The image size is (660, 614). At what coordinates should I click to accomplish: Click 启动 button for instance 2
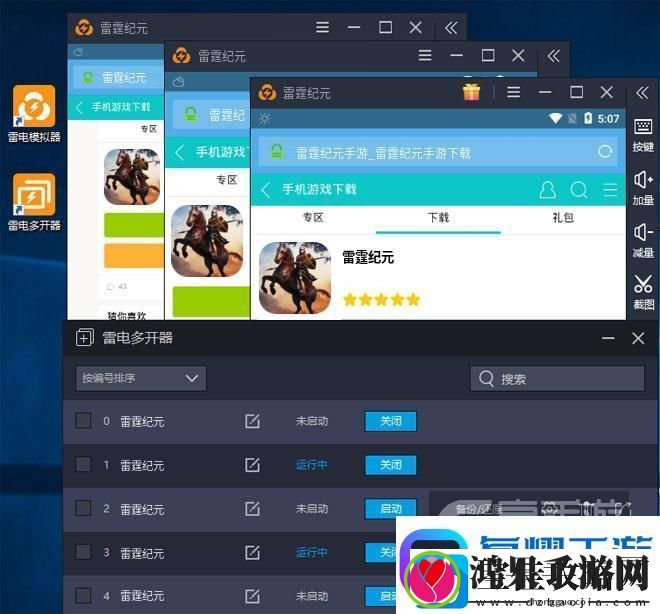[x=391, y=509]
